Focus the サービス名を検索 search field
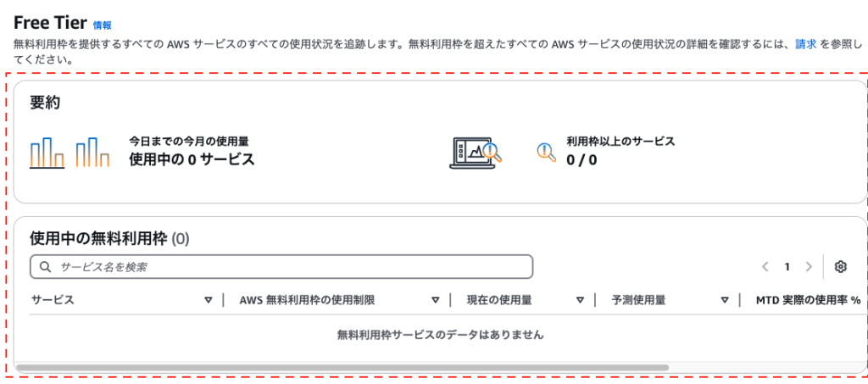Viewport: 868px width, 384px height. coord(281,267)
